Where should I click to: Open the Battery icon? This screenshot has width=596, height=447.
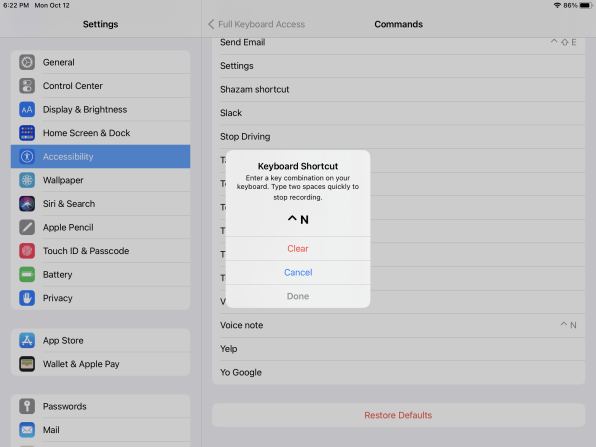[x=27, y=274]
